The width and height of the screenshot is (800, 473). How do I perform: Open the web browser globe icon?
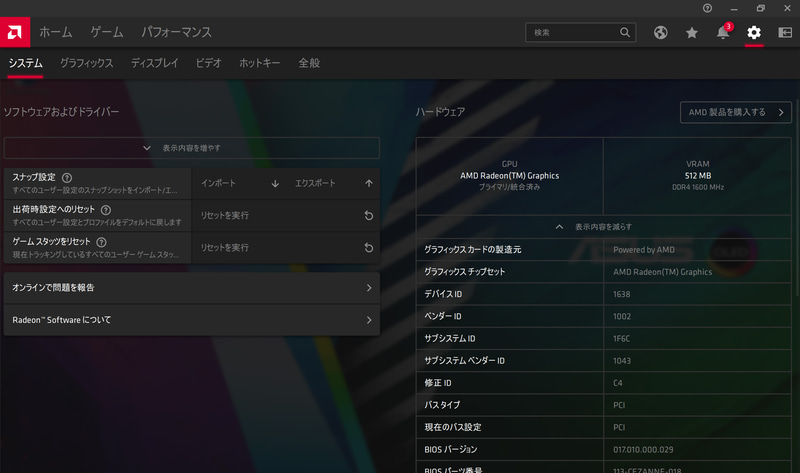(x=661, y=33)
